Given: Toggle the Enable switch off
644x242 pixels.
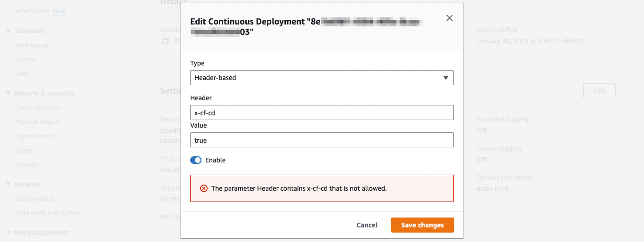Looking at the screenshot, I should click(x=196, y=160).
